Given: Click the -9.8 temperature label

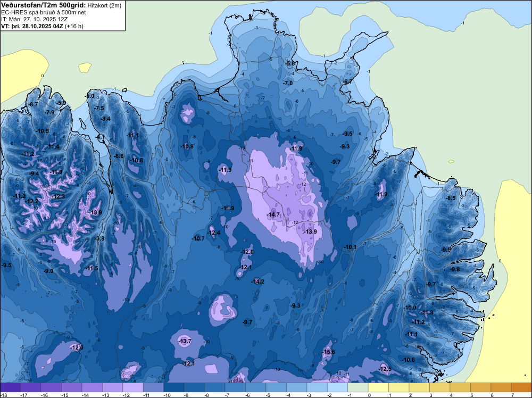Looking at the screenshot, I should tap(455, 269).
